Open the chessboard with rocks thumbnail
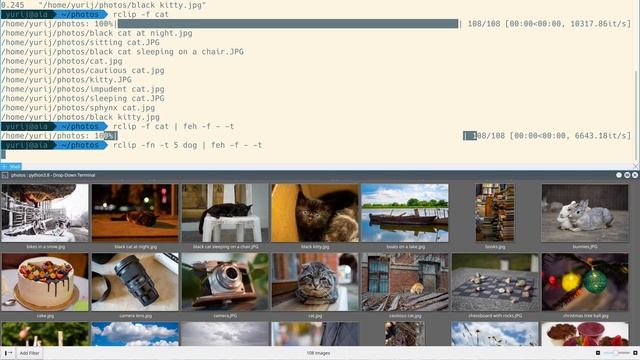 [x=495, y=282]
